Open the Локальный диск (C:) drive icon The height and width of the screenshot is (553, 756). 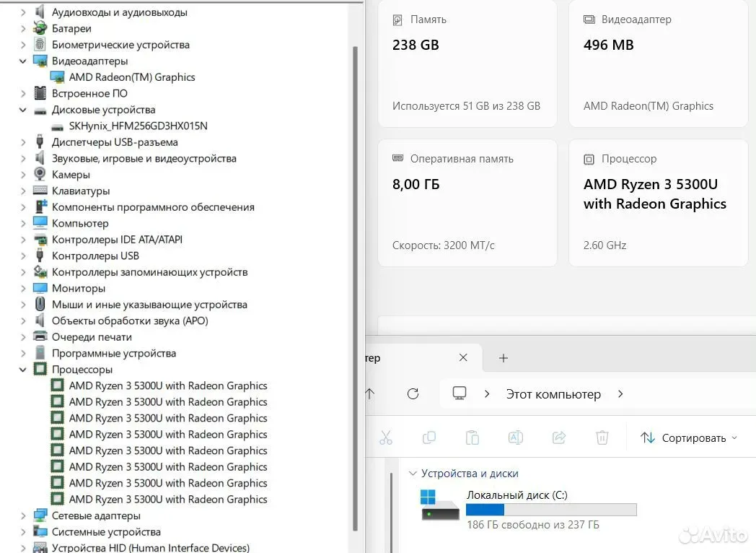pyautogui.click(x=440, y=505)
